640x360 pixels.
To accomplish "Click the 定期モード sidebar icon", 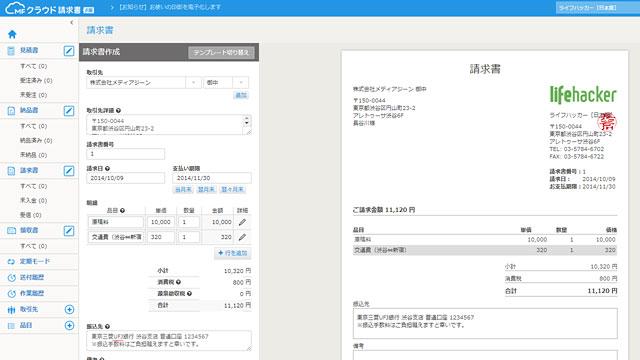I will [x=11, y=262].
